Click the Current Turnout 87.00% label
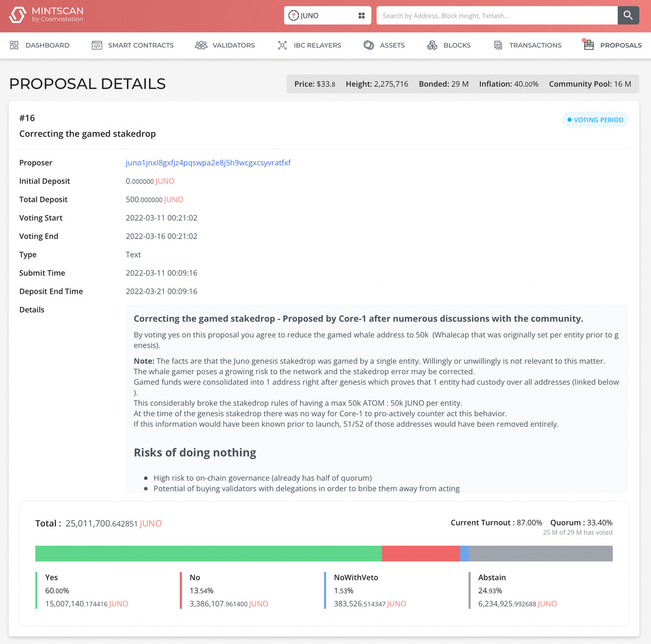This screenshot has height=644, width=651. point(496,523)
